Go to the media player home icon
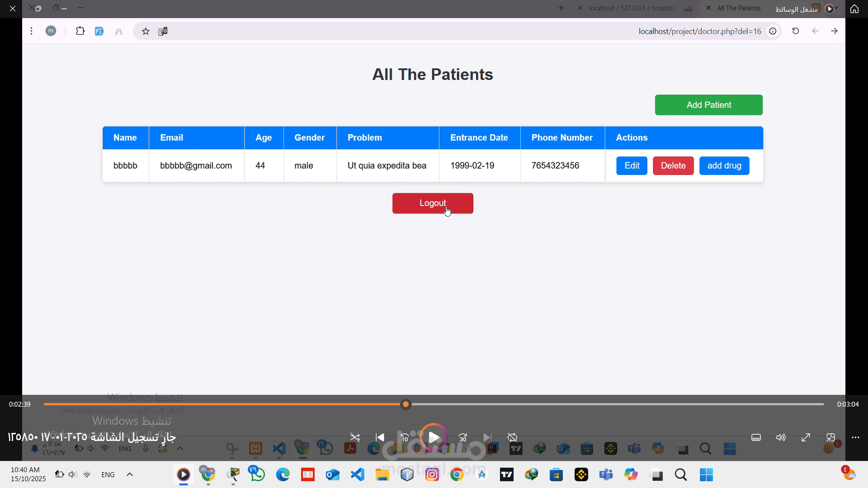This screenshot has width=868, height=488. coord(854,9)
